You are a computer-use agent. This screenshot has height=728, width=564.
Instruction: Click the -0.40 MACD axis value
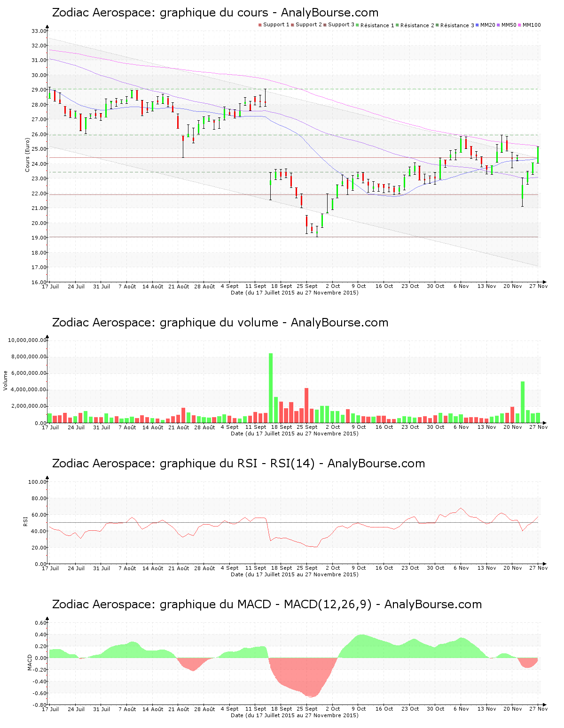coord(40,682)
